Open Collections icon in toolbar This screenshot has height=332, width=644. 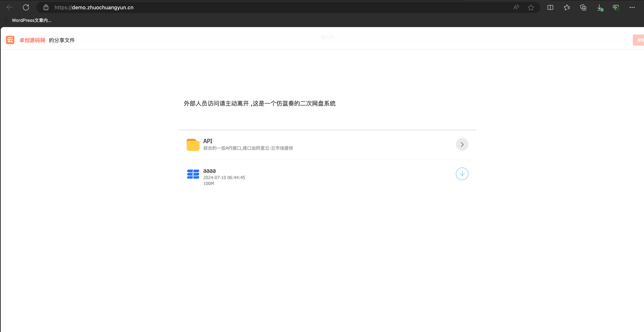583,7
